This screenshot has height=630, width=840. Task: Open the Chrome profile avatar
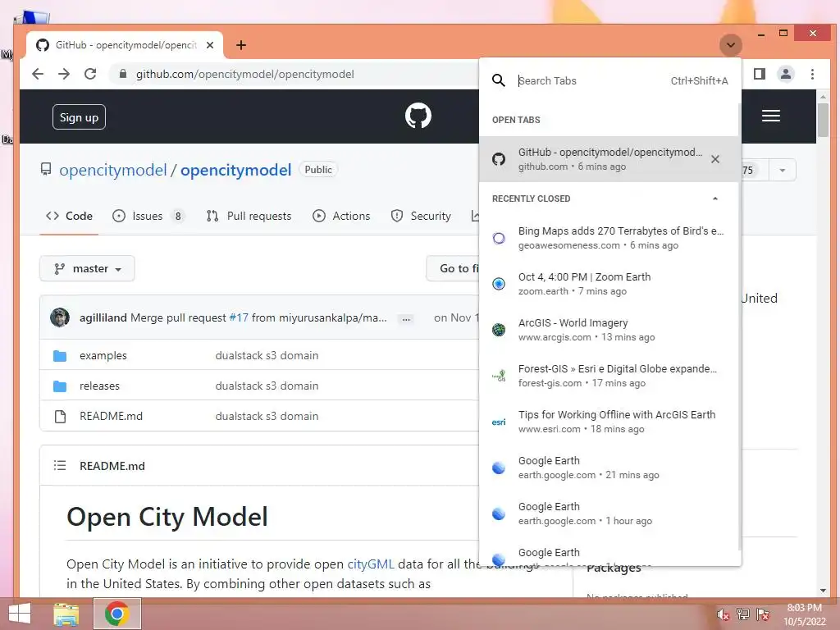point(785,74)
